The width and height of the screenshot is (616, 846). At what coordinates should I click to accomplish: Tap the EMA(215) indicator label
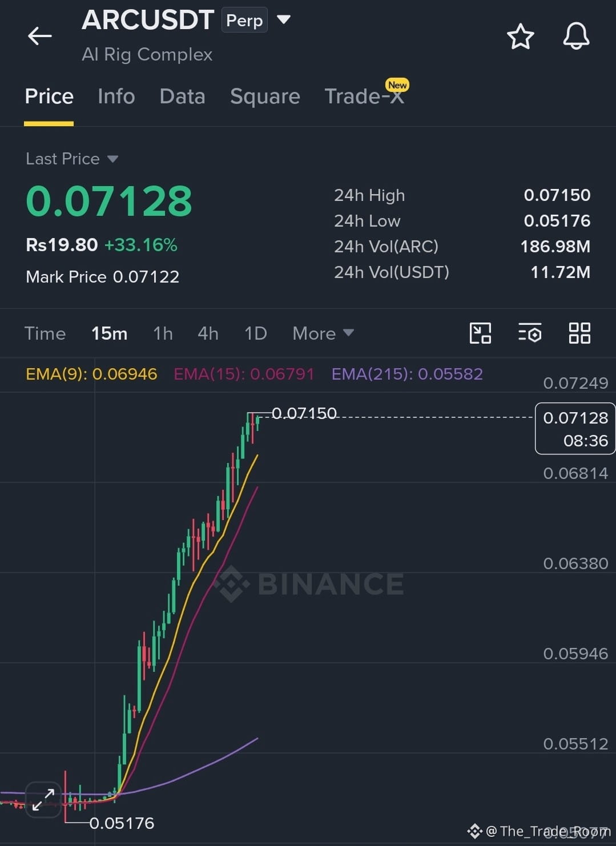coord(407,374)
